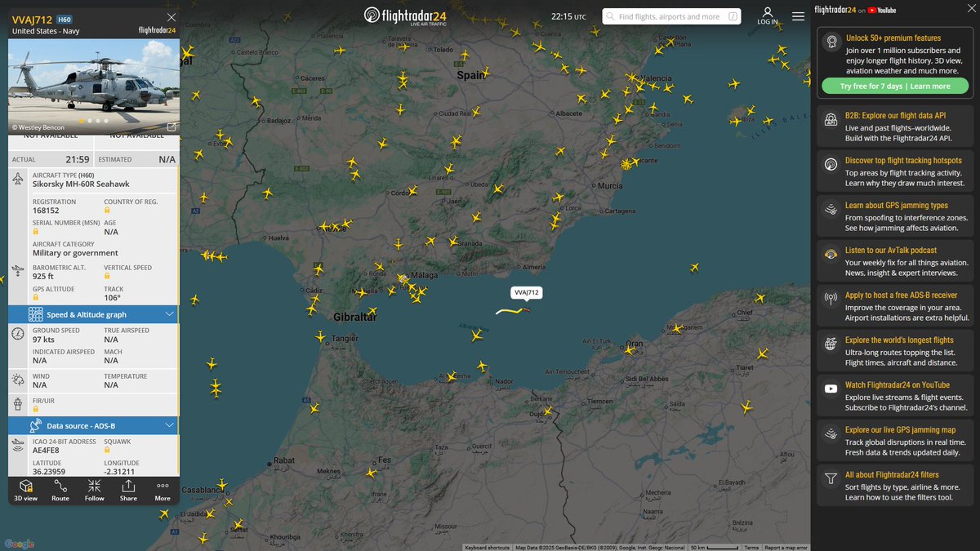Image resolution: width=980 pixels, height=551 pixels.
Task: Click the barometric altitude 925 ft value
Action: (43, 276)
